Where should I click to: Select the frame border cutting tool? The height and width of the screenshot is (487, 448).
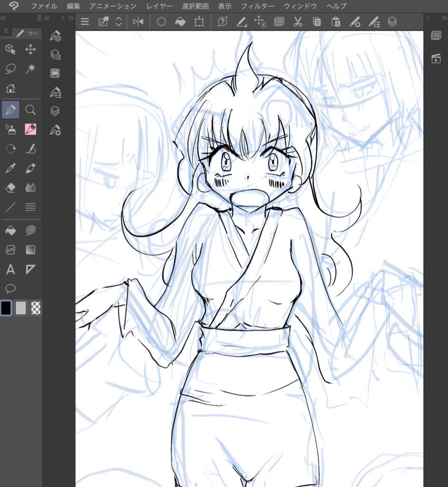[x=10, y=250]
